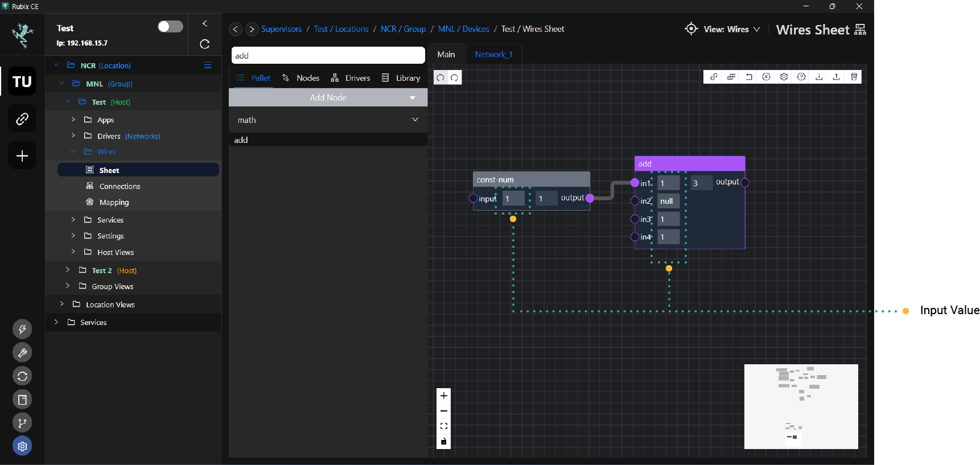Select the add node in the pallet list
Screen dimensions: 980x465
[328, 140]
